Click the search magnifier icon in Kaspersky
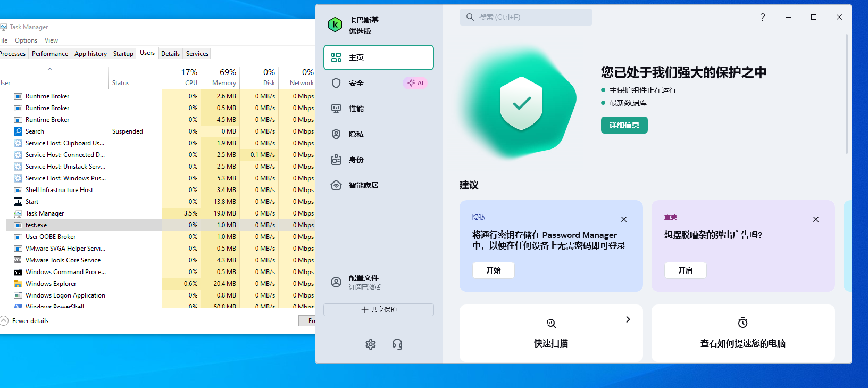Viewport: 868px width, 388px height. point(470,17)
